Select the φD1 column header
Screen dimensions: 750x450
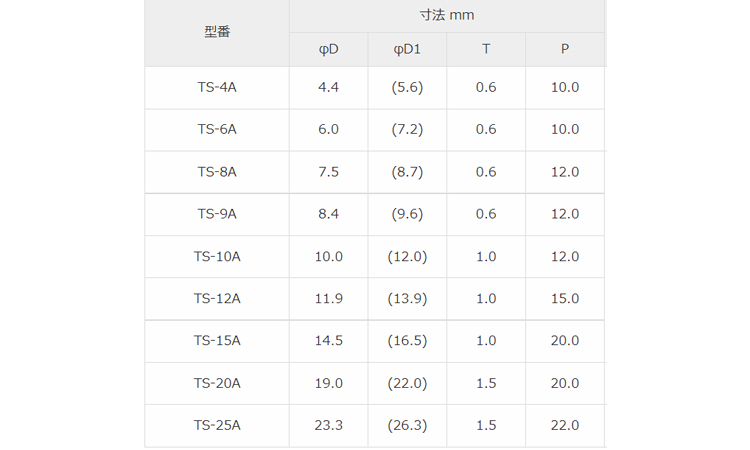pyautogui.click(x=407, y=49)
